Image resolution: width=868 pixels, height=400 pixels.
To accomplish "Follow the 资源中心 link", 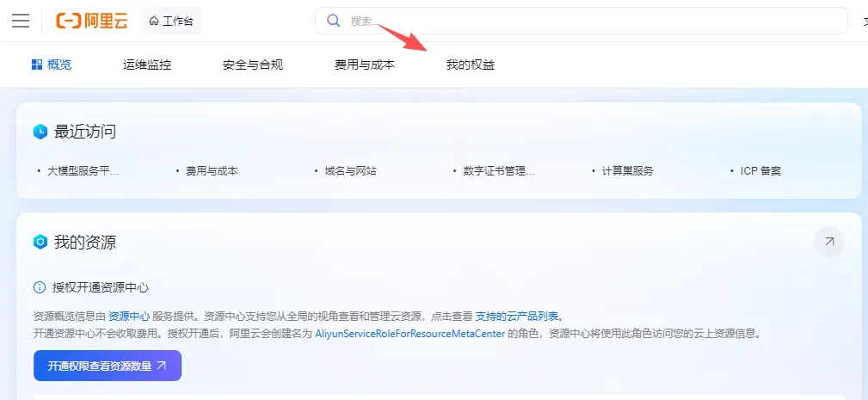I will [129, 317].
